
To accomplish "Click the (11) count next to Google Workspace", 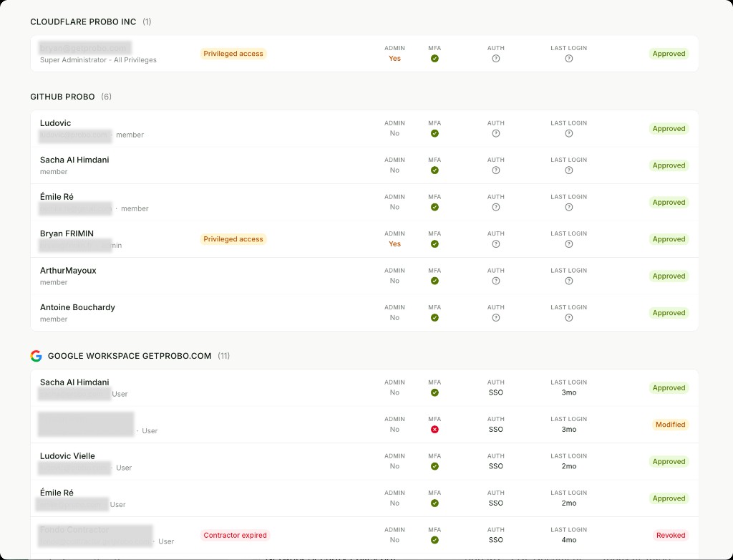I will (224, 356).
